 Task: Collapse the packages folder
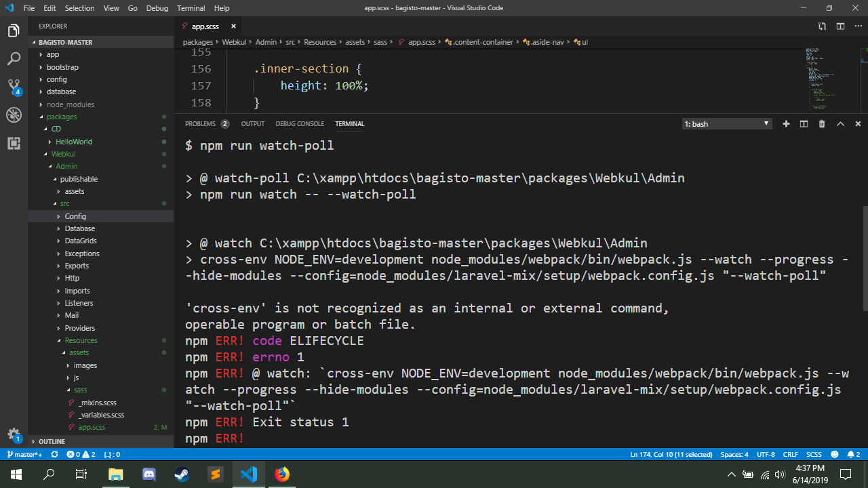pyautogui.click(x=62, y=117)
